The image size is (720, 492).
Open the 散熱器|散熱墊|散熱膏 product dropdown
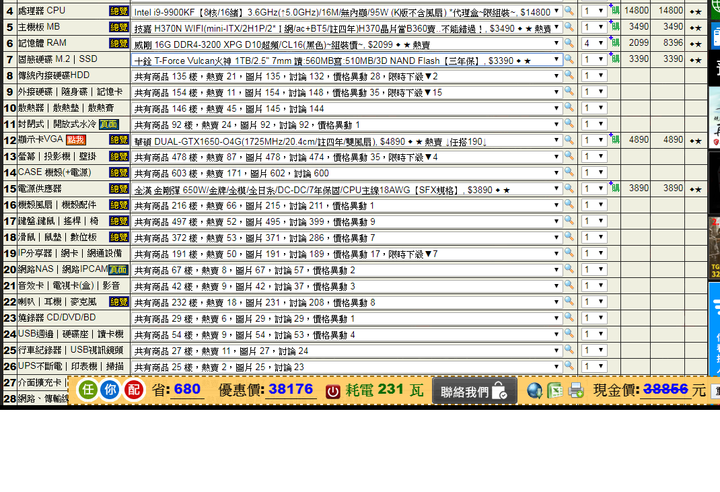point(347,108)
